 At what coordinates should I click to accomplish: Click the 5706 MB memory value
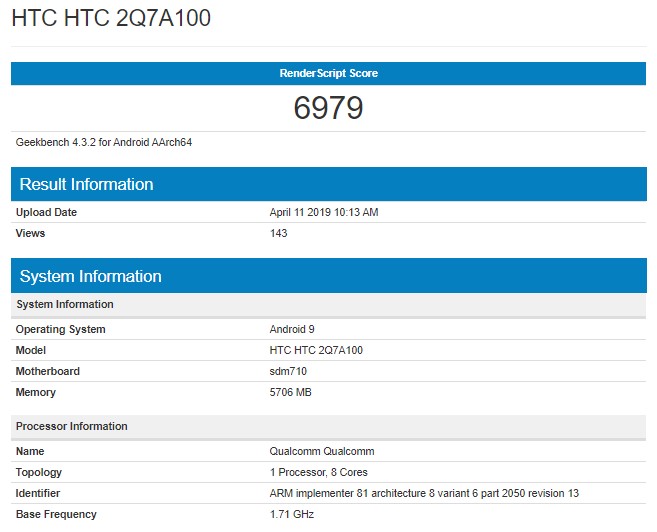(291, 392)
